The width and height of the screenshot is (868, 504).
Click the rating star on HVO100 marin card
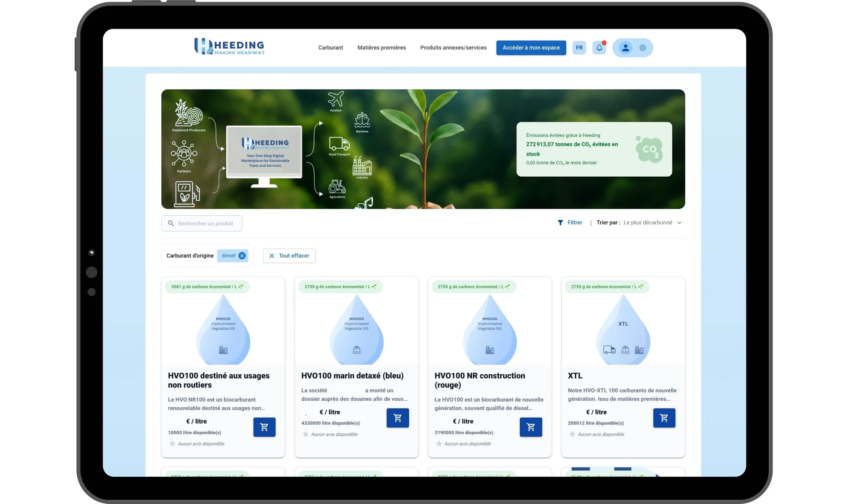[306, 434]
